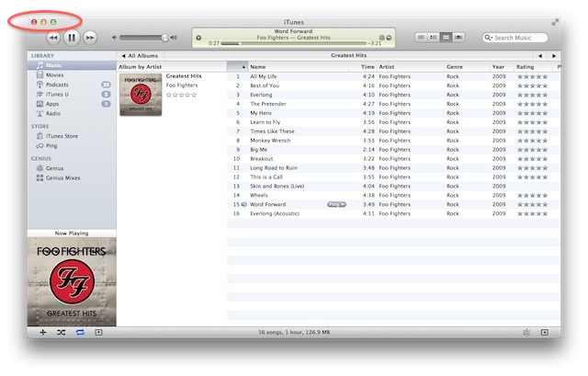Mute using the low volume speaker icon
This screenshot has width=588, height=376.
click(x=114, y=38)
